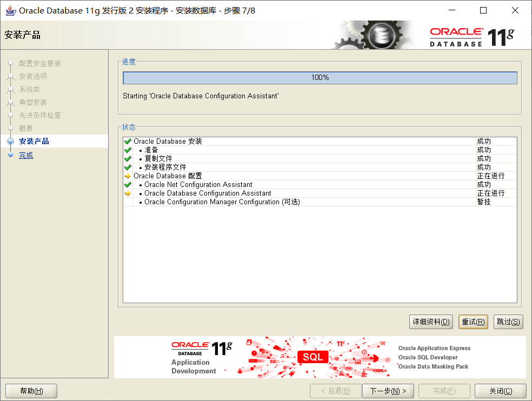Maximize the Oracle installer window
The width and height of the screenshot is (532, 401).
[483, 10]
